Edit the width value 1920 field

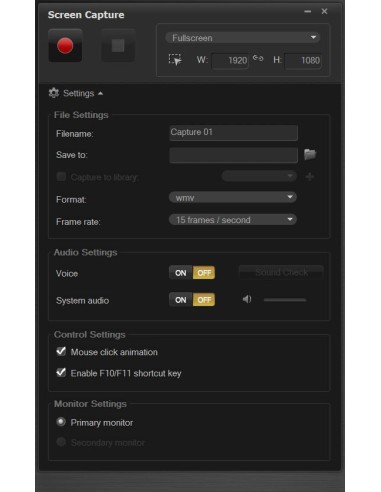coord(230,61)
